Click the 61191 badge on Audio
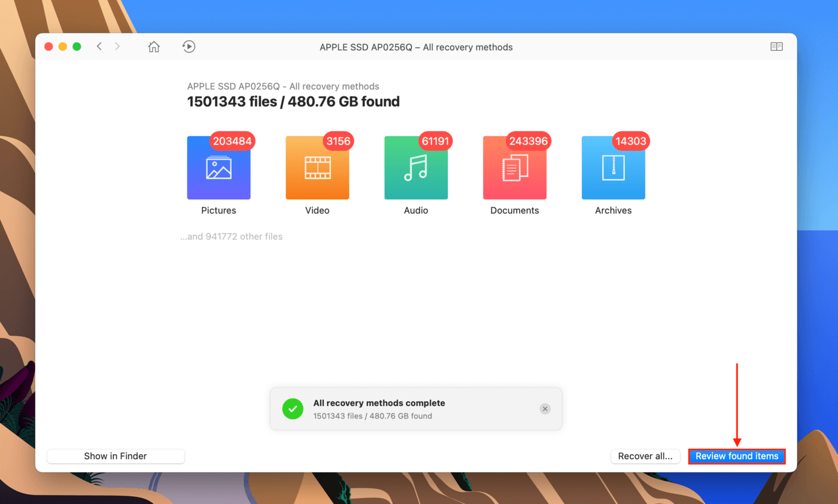 tap(435, 141)
